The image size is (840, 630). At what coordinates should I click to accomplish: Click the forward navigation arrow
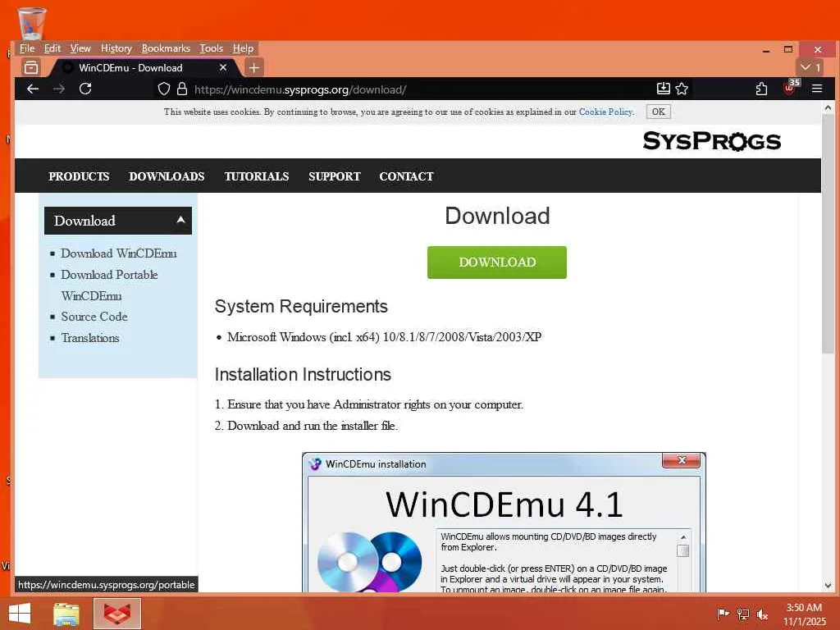59,89
